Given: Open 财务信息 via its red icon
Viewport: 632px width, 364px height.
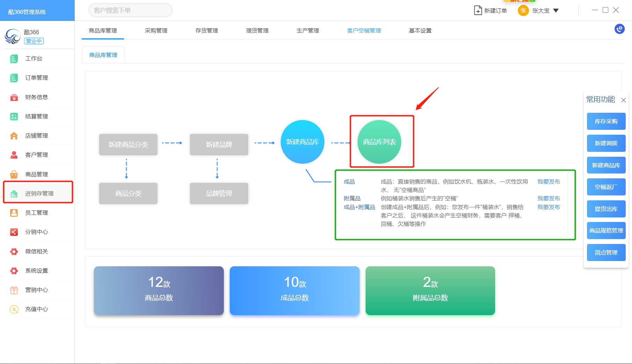Looking at the screenshot, I should pyautogui.click(x=14, y=97).
